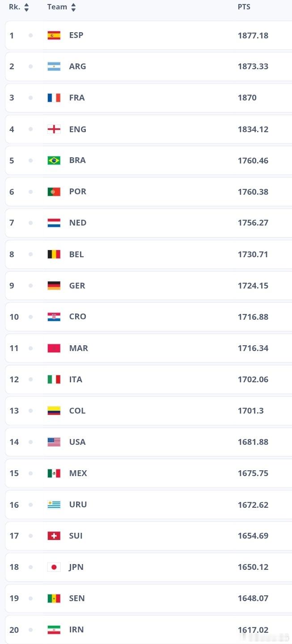The height and width of the screenshot is (644, 292).
Task: Click the Spain flag icon
Action: [54, 35]
